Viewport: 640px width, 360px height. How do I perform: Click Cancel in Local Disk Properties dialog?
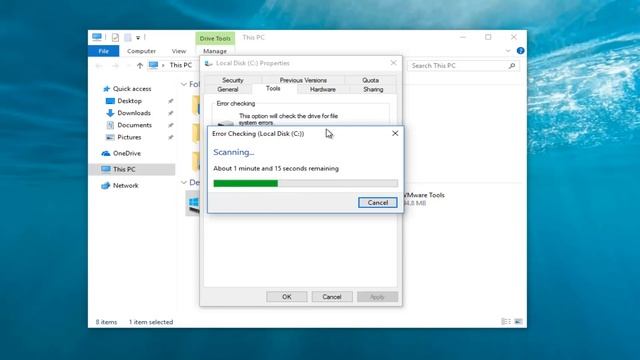[x=332, y=297]
